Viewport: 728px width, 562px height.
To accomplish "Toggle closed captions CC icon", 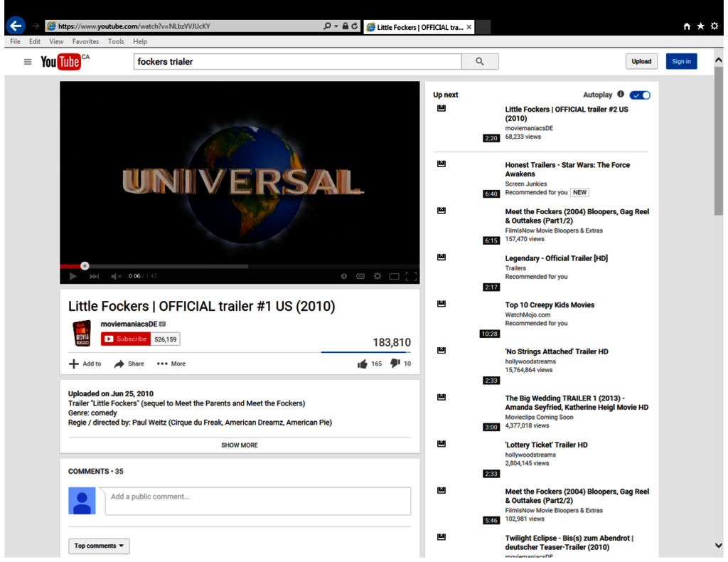I will [360, 276].
